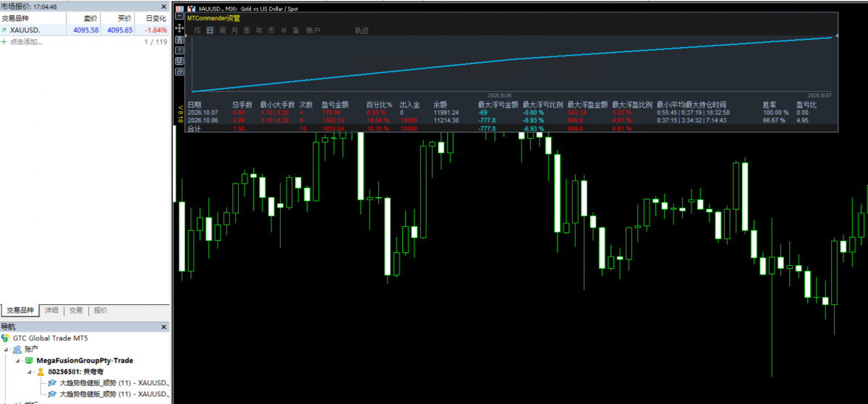Screen dimensions: 868x404
Task: Click the 盈亏金额 column heading
Action: (335, 104)
